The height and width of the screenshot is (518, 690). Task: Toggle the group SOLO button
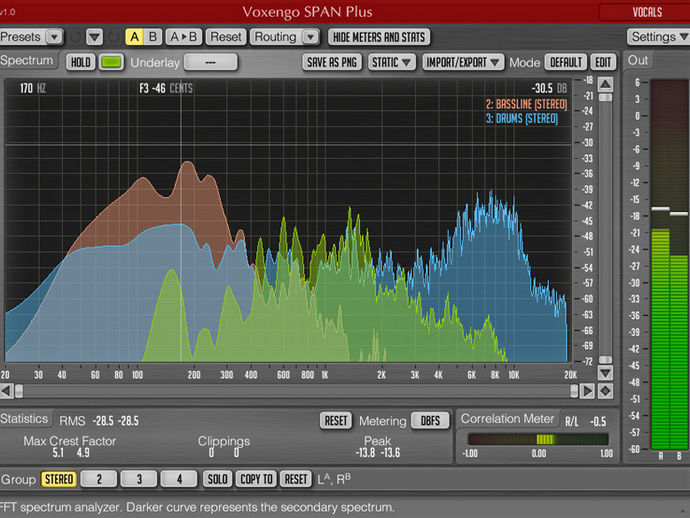[x=217, y=479]
